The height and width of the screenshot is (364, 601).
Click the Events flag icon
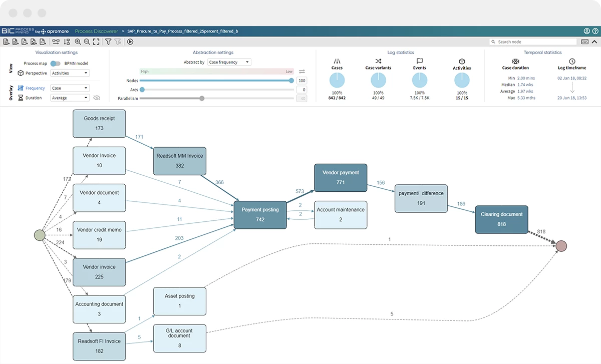(420, 61)
